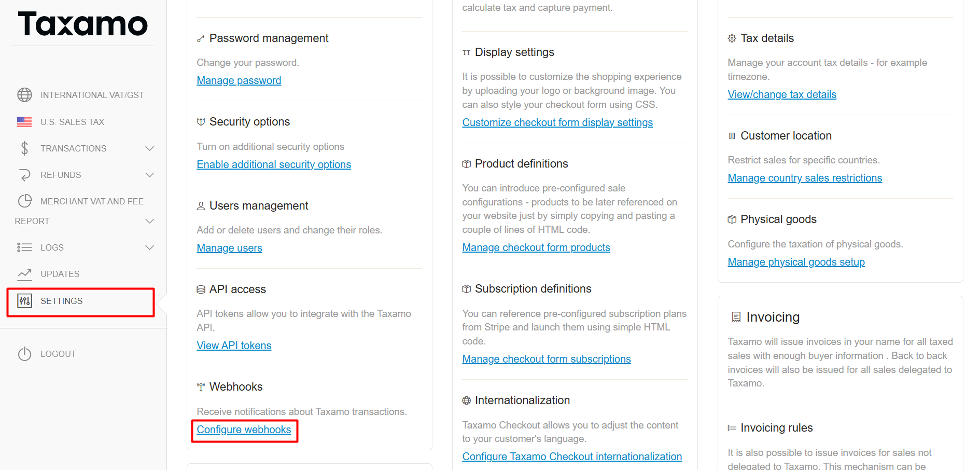The width and height of the screenshot is (980, 470).
Task: Expand the Refunds menu chevron
Action: (x=150, y=175)
